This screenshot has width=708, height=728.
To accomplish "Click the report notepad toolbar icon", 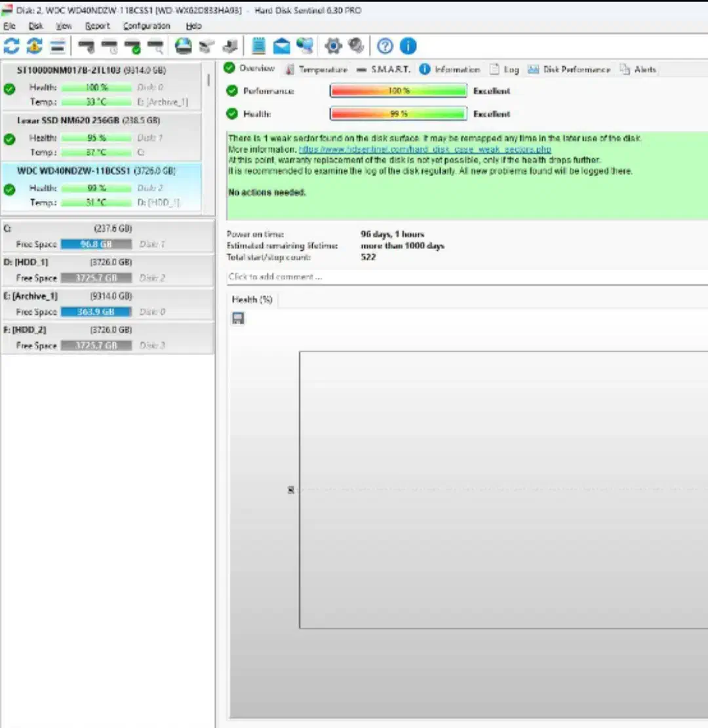I will pyautogui.click(x=259, y=46).
